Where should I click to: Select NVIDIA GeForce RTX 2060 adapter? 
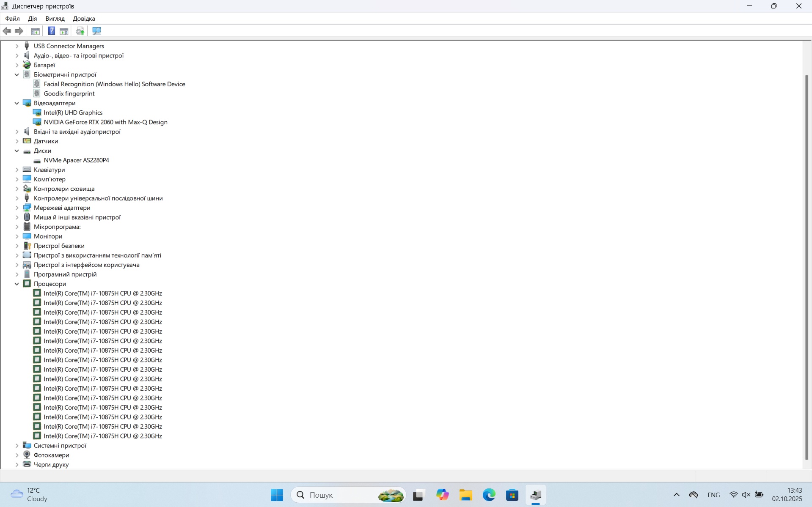105,122
